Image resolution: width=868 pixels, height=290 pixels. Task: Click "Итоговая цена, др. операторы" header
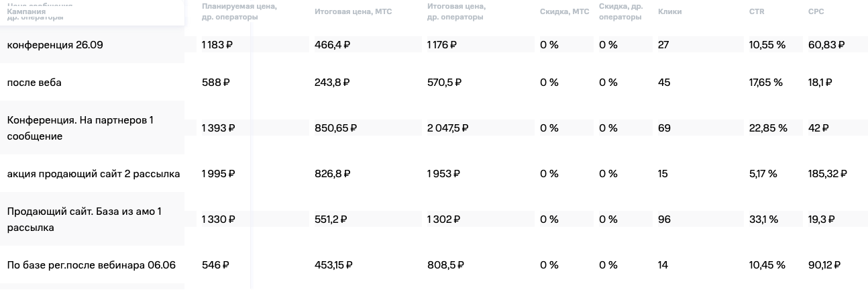(x=455, y=12)
